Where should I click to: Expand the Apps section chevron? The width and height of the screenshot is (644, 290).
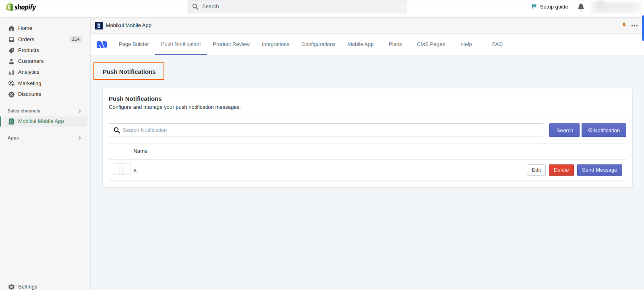(80, 138)
